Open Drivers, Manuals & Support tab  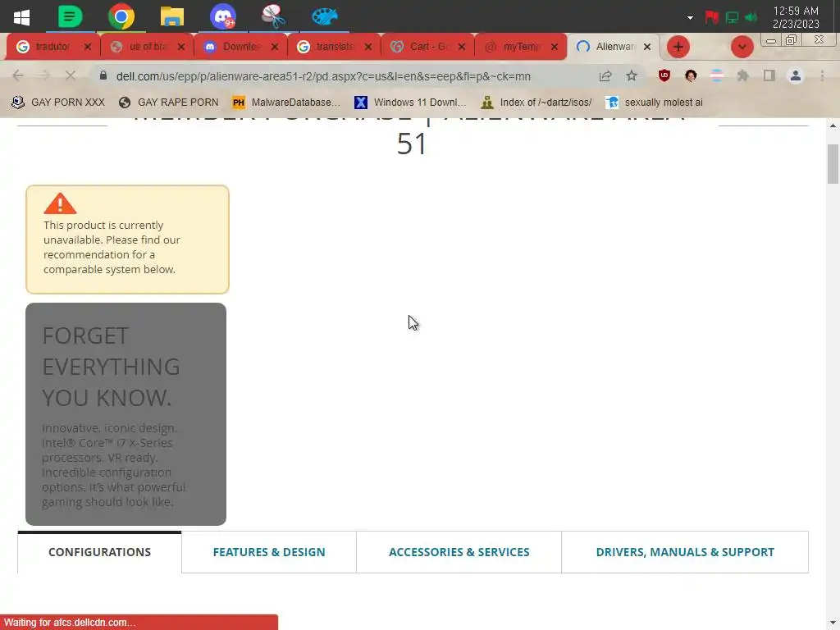685,552
